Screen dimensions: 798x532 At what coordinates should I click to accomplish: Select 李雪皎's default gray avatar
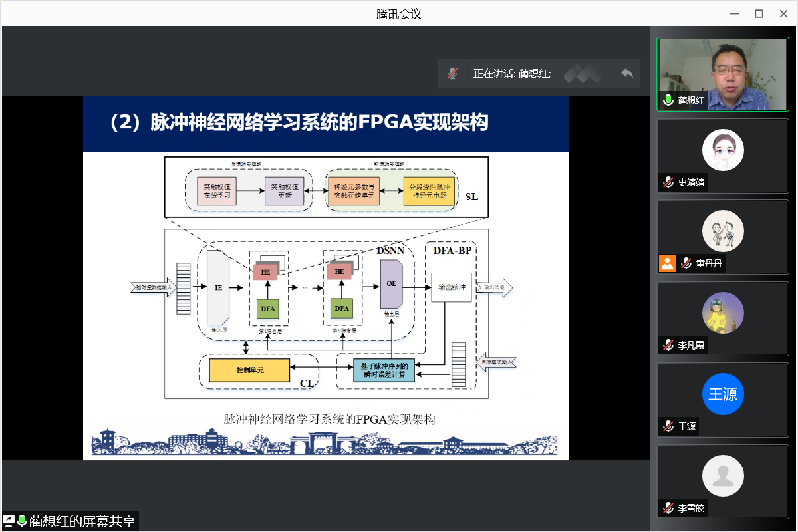pos(723,475)
